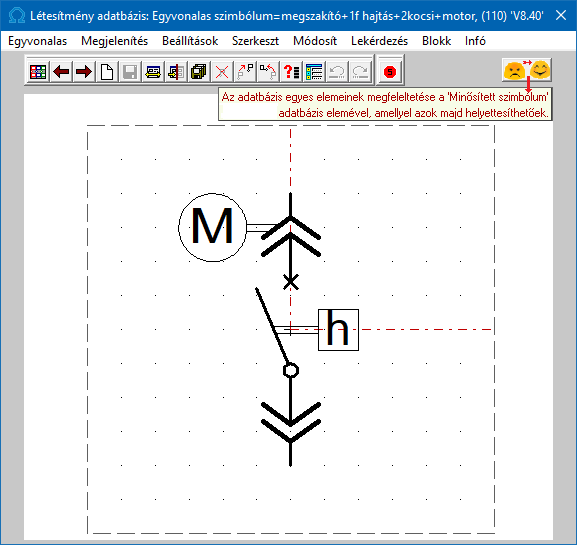
Task: Select the boxed h drive symbol
Action: (x=338, y=330)
